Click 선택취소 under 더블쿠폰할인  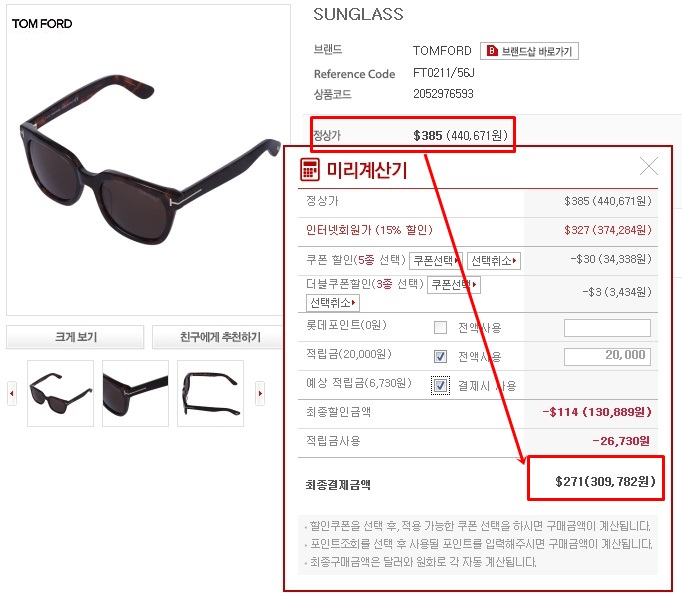point(333,302)
